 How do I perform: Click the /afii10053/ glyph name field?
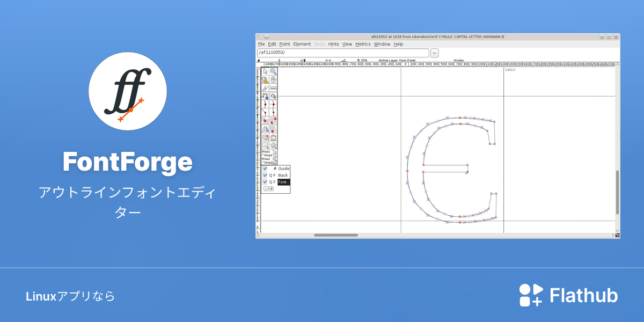(x=343, y=53)
